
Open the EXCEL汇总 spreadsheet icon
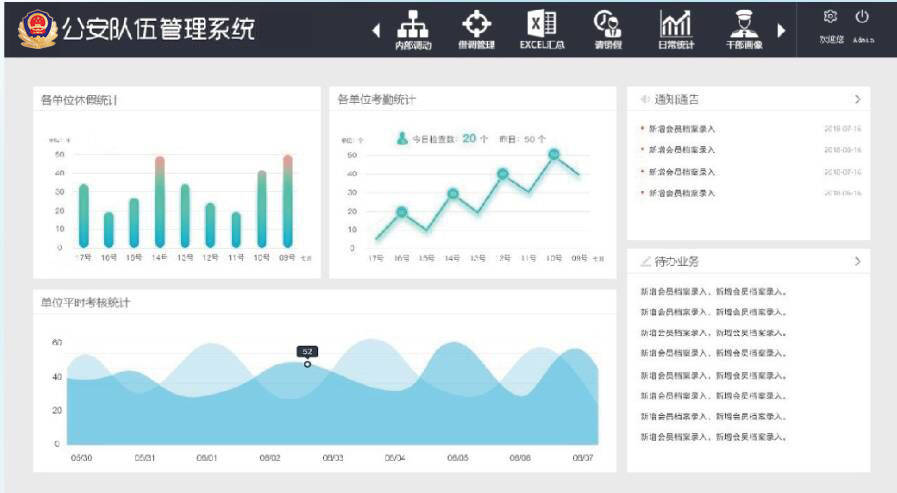click(x=542, y=24)
